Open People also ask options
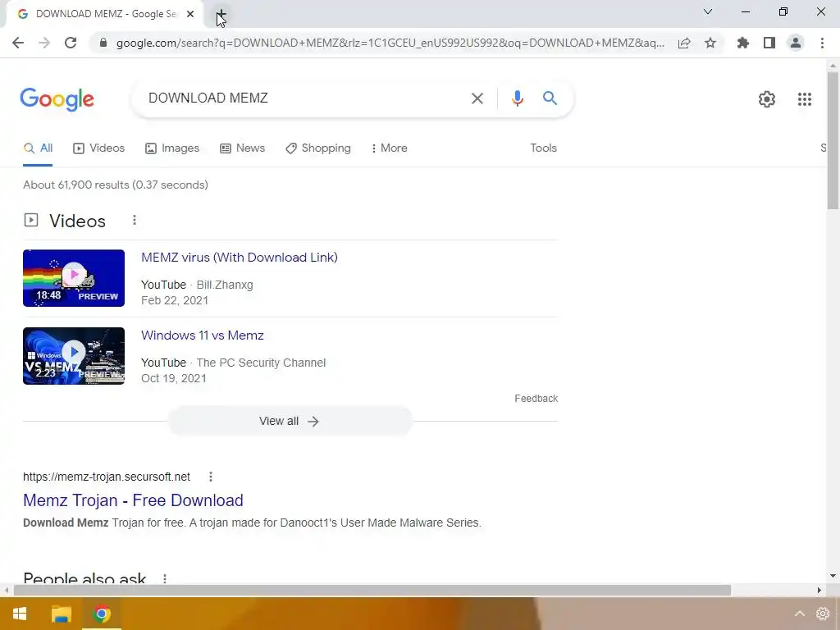 coord(165,578)
